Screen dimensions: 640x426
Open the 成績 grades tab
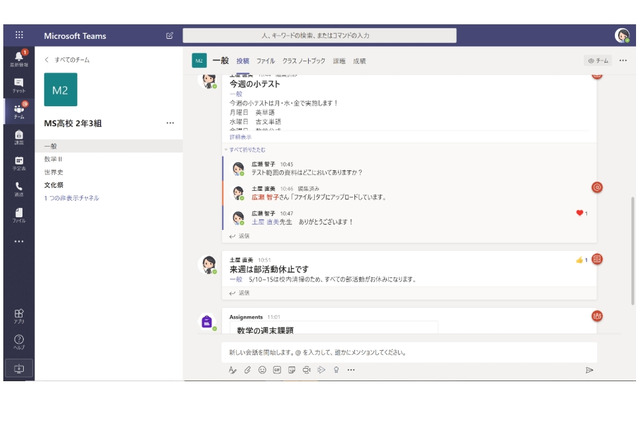click(x=360, y=61)
